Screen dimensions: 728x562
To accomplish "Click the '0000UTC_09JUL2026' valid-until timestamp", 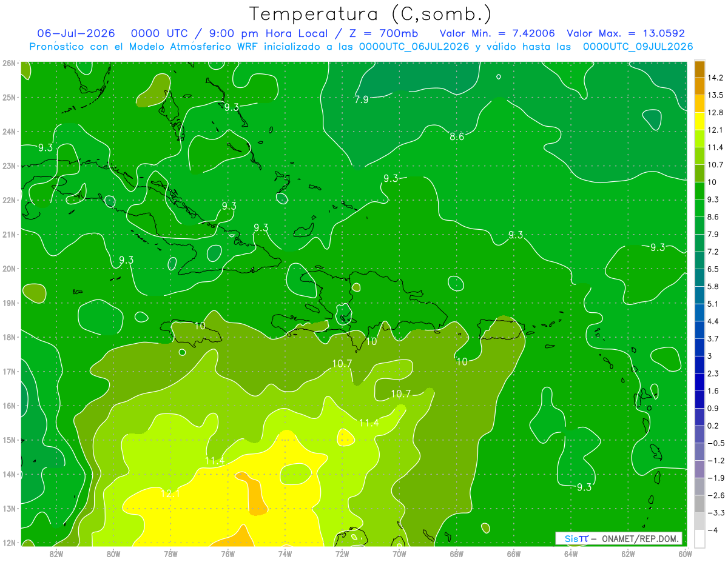I will pyautogui.click(x=638, y=47).
